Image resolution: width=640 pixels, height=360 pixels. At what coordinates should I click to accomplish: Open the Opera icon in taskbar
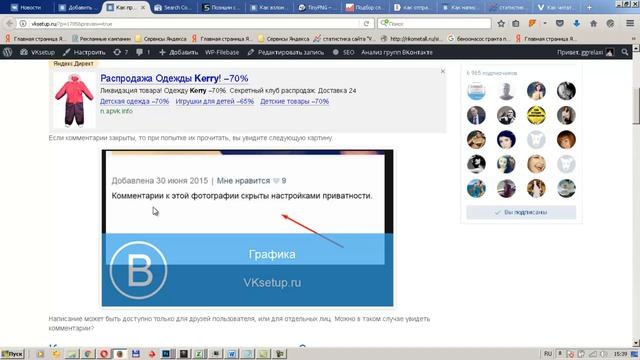(x=104, y=354)
